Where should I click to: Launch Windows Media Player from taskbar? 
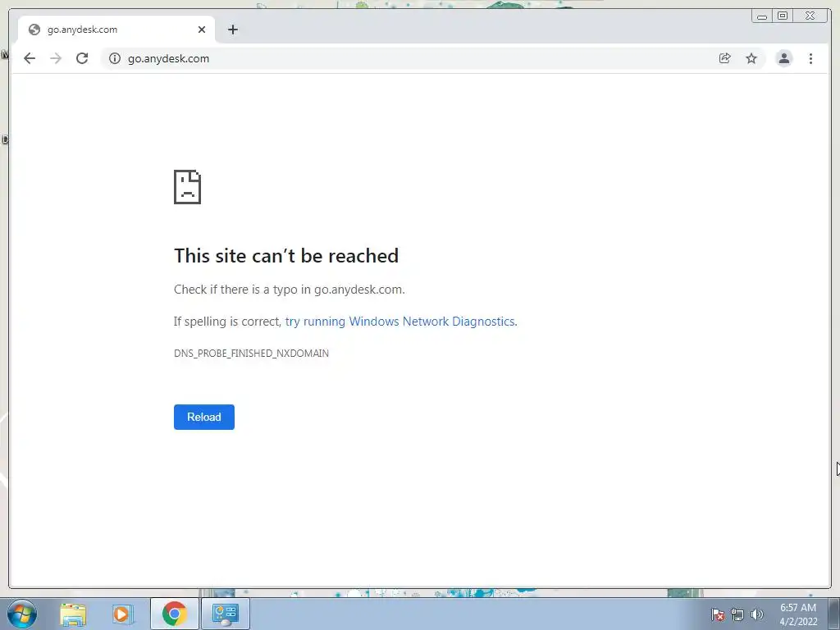(x=122, y=614)
